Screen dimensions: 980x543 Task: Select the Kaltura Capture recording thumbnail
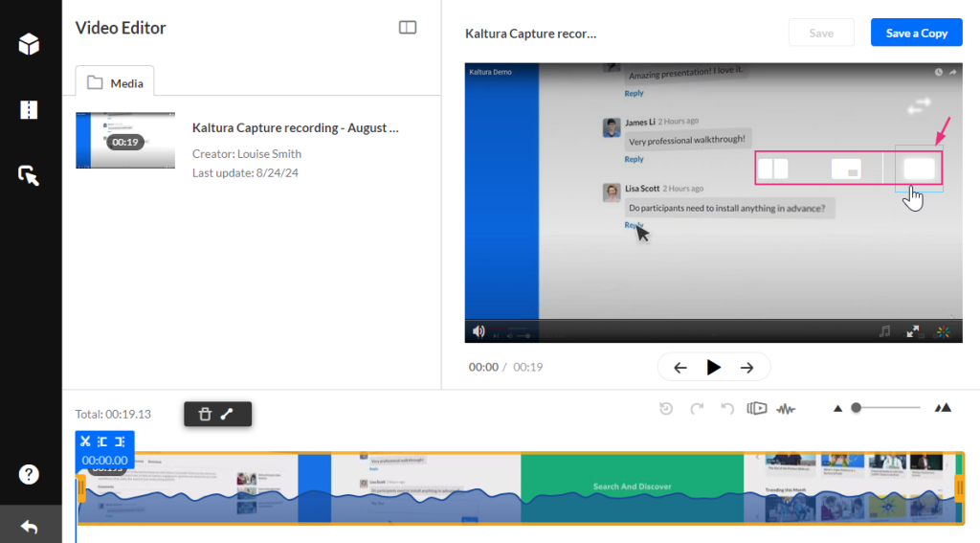coord(125,140)
